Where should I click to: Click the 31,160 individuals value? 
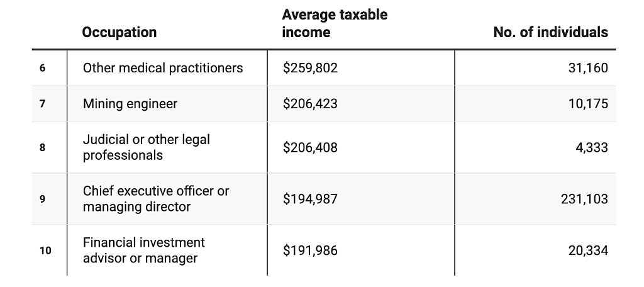pos(588,68)
